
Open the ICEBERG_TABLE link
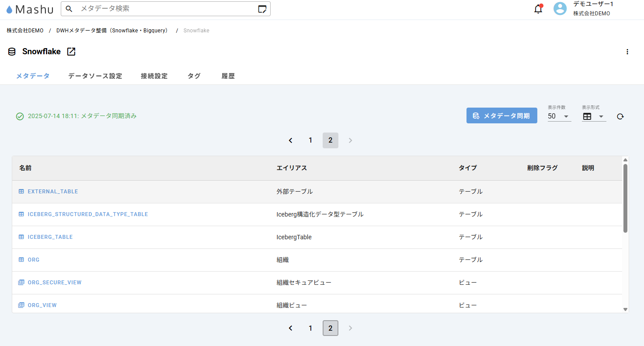coord(50,237)
